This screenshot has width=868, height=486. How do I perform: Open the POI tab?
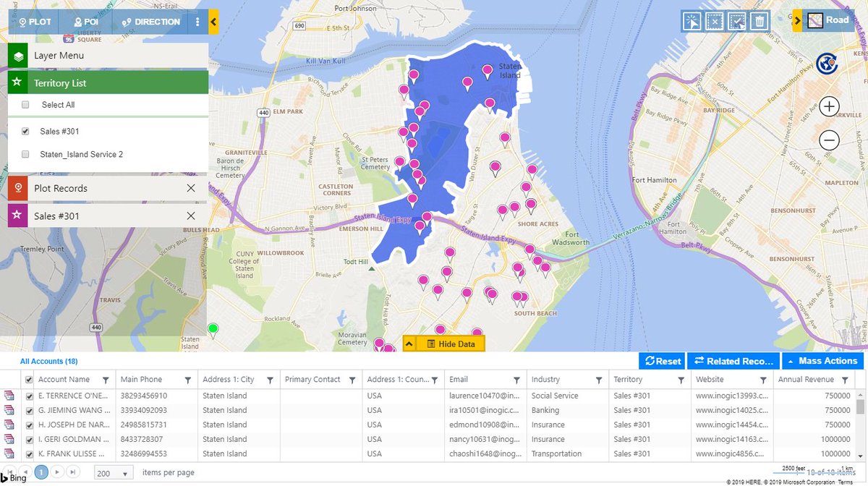(86, 22)
